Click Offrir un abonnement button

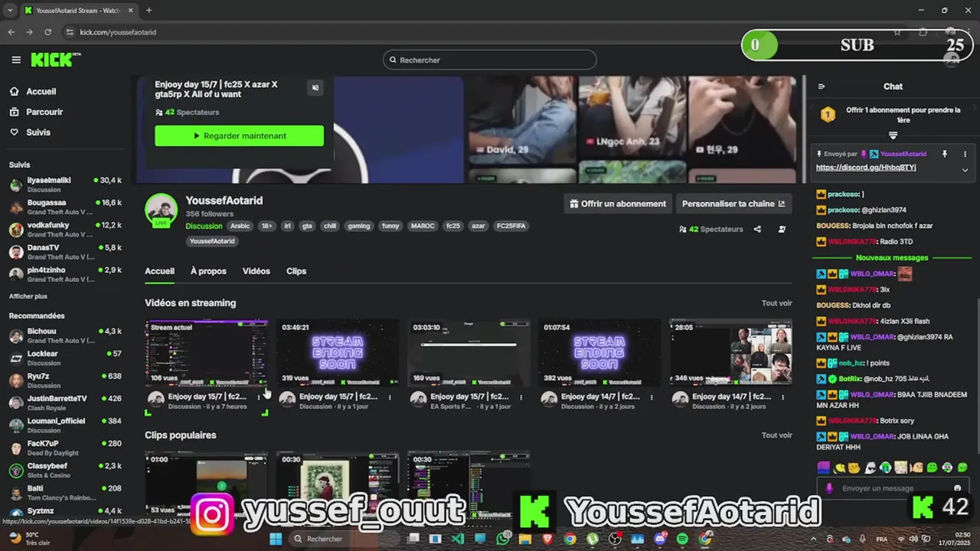click(x=618, y=204)
